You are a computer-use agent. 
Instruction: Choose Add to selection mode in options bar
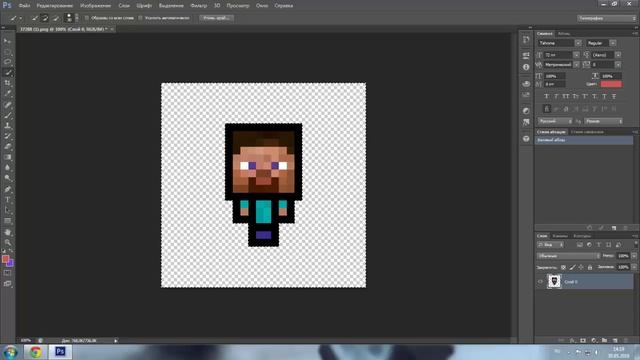point(45,18)
